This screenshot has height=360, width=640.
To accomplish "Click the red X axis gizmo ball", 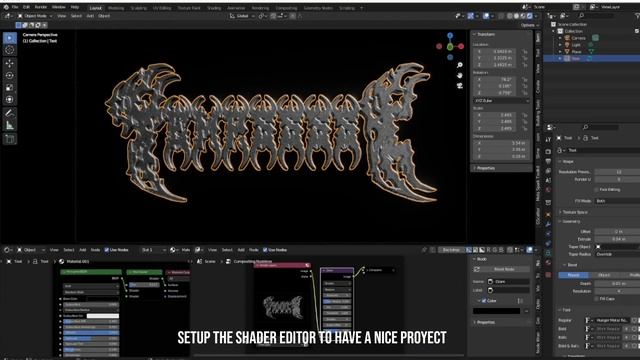I will pos(461,47).
